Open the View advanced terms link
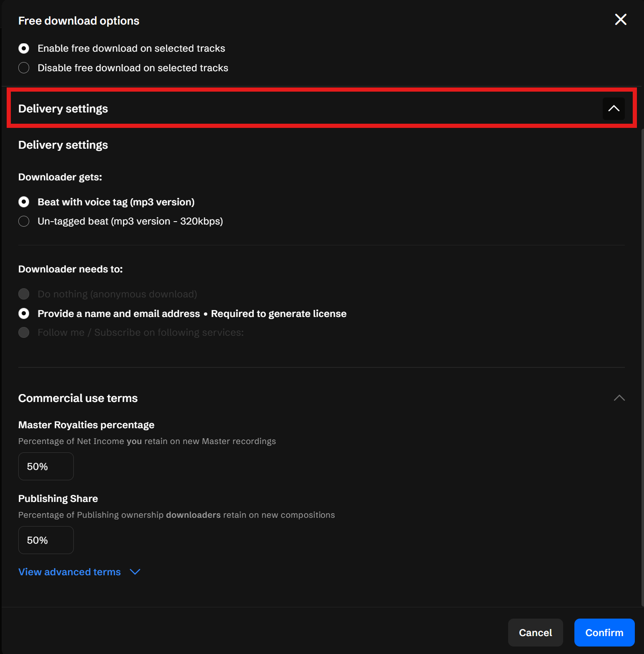The width and height of the screenshot is (644, 654). (70, 572)
